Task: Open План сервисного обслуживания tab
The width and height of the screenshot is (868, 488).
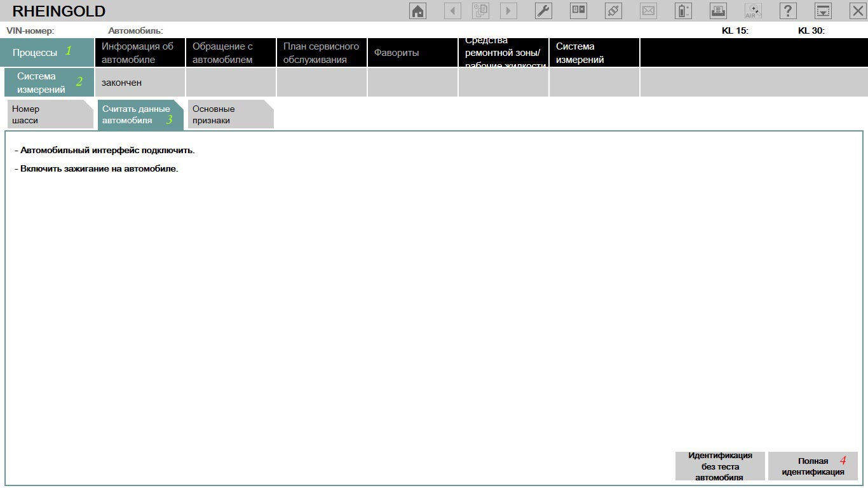Action: pyautogui.click(x=322, y=52)
